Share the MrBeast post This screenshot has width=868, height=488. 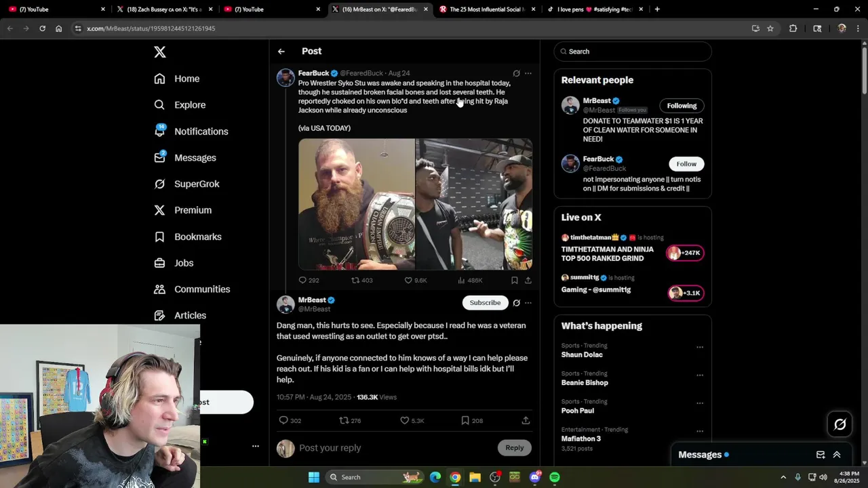[x=526, y=421]
